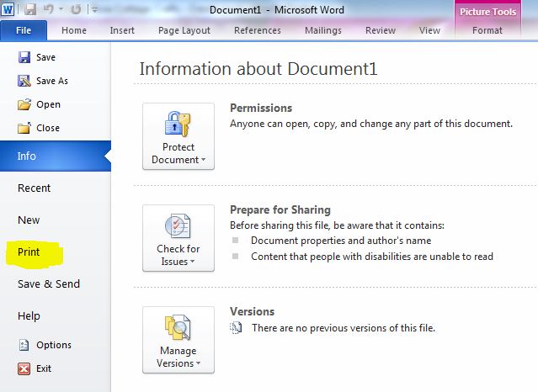This screenshot has height=392, width=538.
Task: Click the Open folder icon in sidebar
Action: coord(24,104)
